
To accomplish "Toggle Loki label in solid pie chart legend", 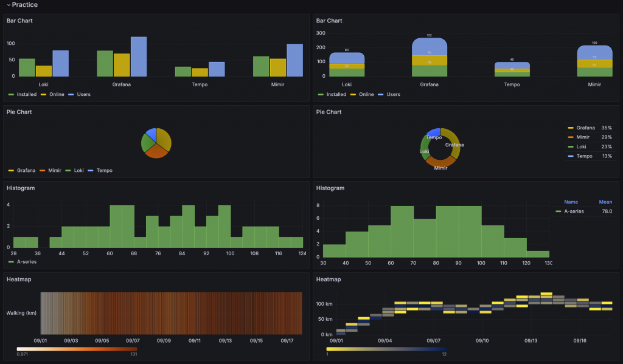I will pos(78,170).
